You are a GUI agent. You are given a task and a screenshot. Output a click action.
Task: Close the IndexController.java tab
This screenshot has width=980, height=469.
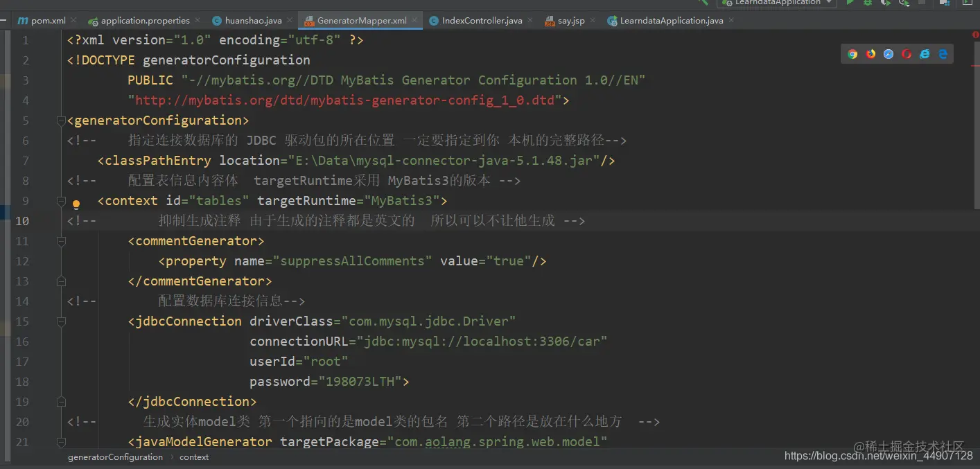tap(531, 21)
